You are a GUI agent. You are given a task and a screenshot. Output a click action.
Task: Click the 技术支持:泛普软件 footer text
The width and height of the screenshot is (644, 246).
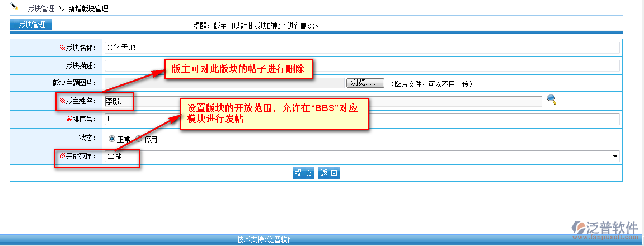(x=265, y=239)
